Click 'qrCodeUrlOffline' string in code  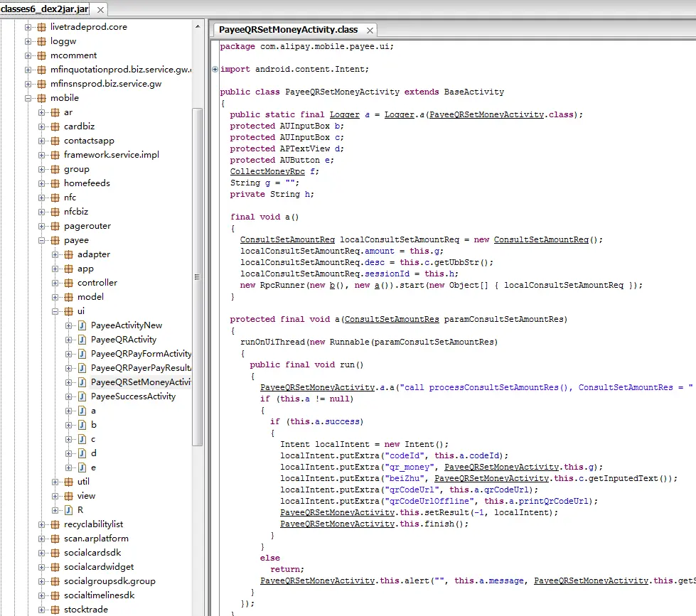429,501
